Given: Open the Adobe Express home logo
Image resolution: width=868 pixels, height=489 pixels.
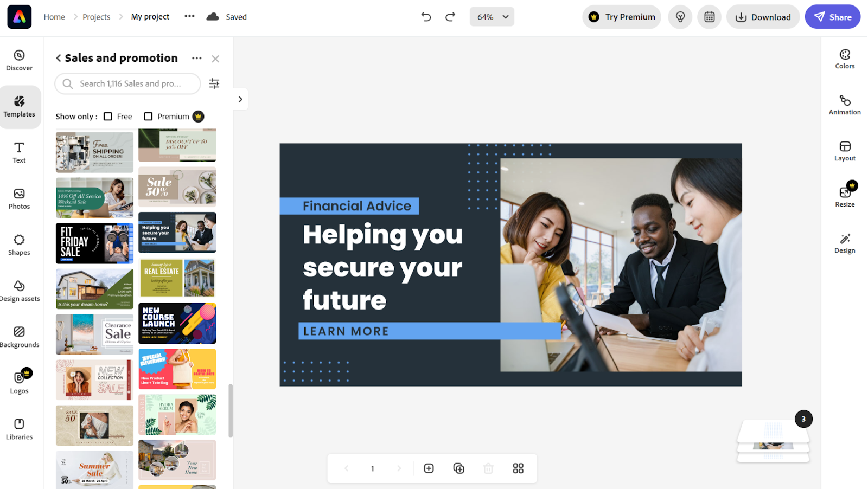Looking at the screenshot, I should coord(20,17).
